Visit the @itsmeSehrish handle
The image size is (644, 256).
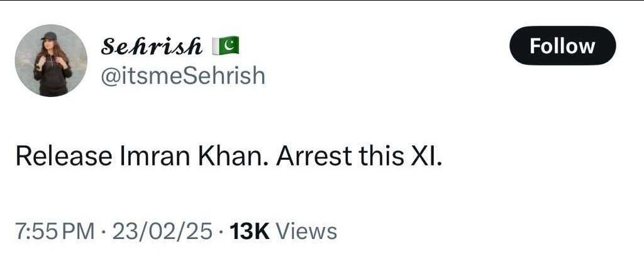183,76
